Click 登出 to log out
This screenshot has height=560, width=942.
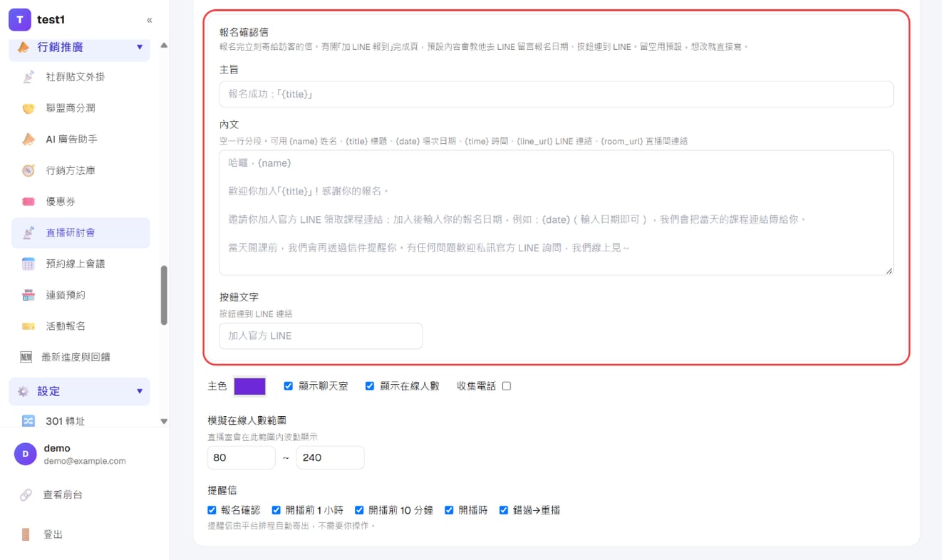(53, 534)
